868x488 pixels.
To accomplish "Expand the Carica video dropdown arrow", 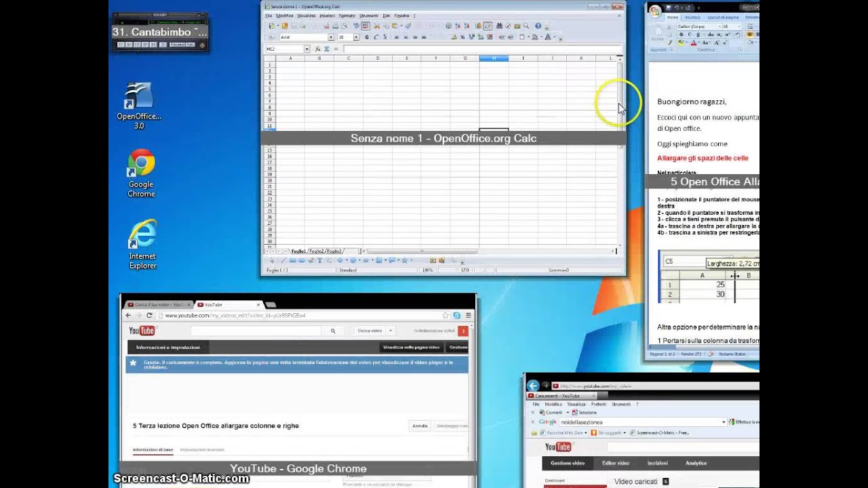I will pos(390,331).
